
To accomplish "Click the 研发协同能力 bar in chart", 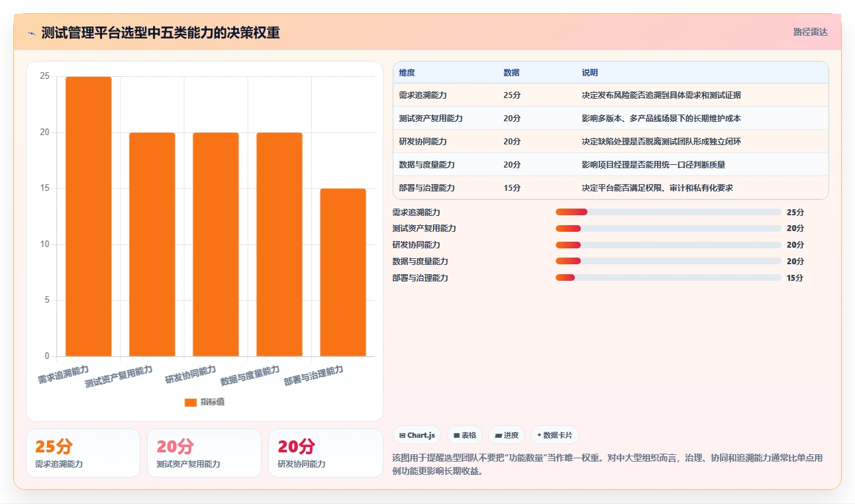I will (x=216, y=244).
